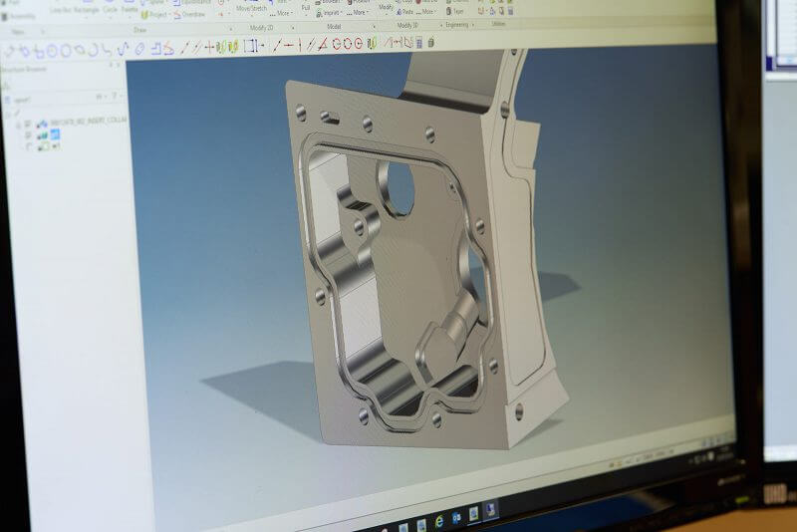Choose the Equidistance tool in Draw group
This screenshot has height=532, width=797.
[191, 2]
